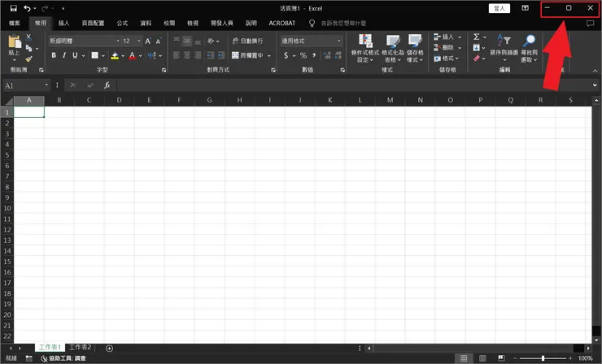Open Sort & Filter (排序與篩選)
This screenshot has height=364, width=602.
tap(504, 48)
